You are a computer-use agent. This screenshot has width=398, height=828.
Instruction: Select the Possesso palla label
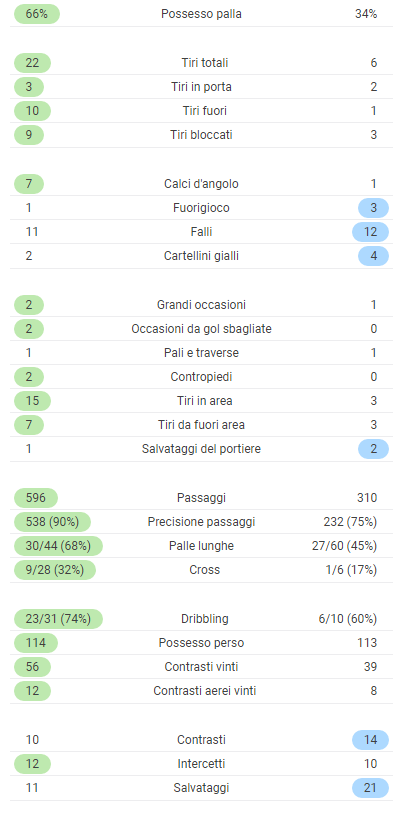click(201, 14)
